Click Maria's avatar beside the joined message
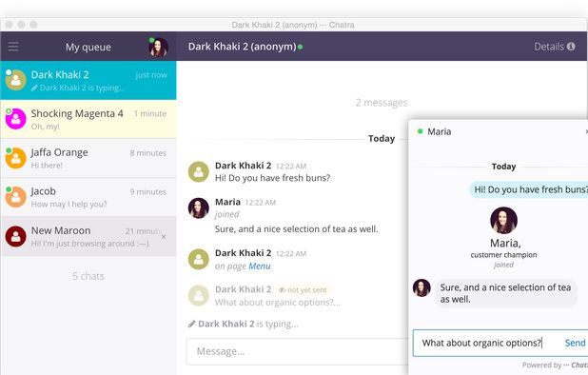 [x=198, y=208]
